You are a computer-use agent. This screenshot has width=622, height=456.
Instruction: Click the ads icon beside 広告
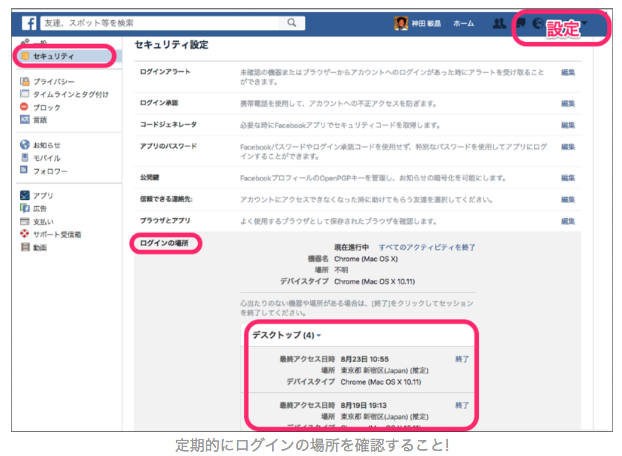(25, 208)
